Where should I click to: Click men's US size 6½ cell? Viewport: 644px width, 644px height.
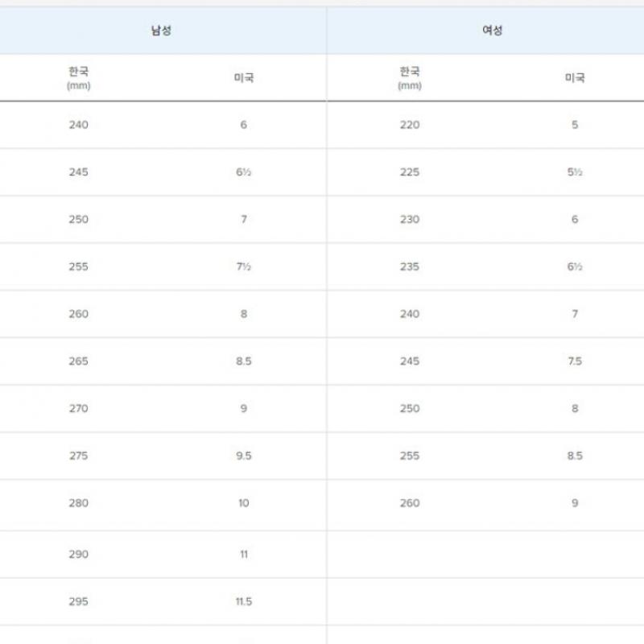coord(244,172)
